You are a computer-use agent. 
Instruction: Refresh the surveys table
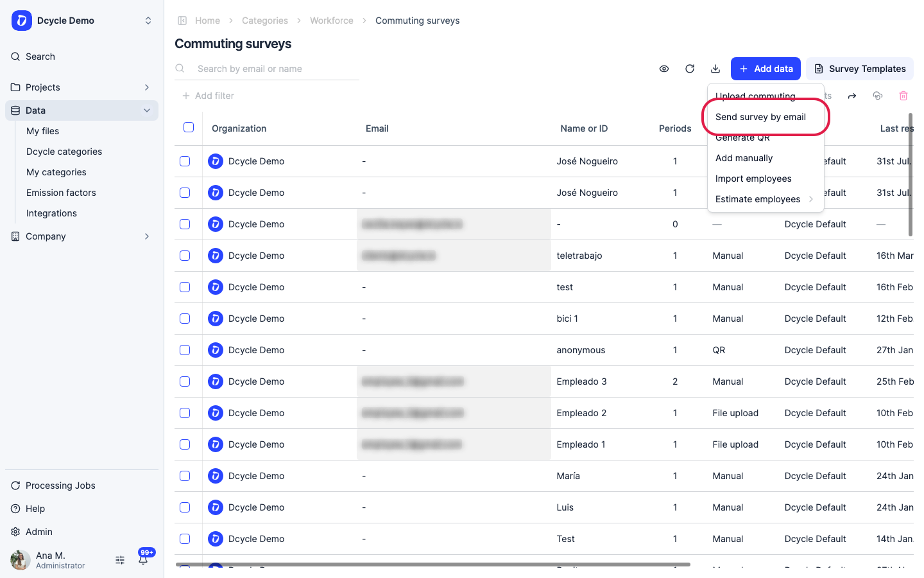(x=690, y=69)
